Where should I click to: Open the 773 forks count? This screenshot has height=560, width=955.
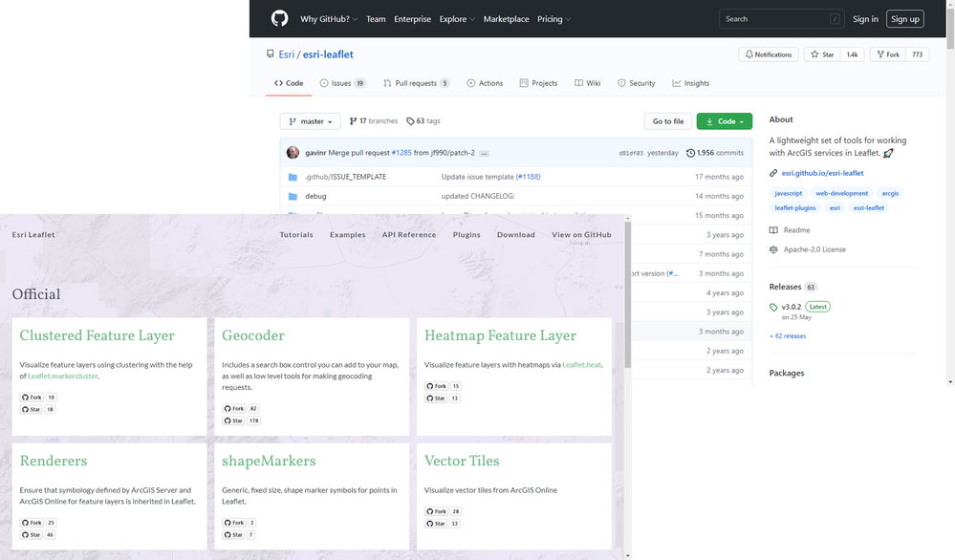pos(917,54)
